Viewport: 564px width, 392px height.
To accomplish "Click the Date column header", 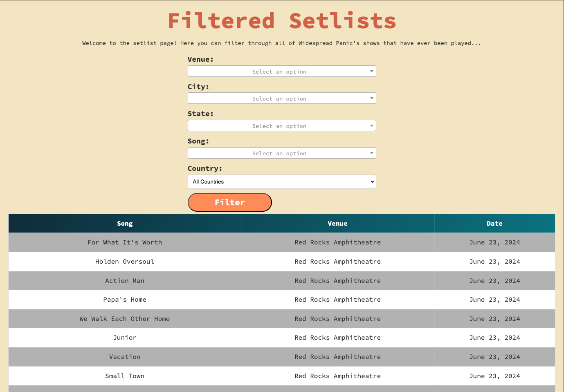I will [x=494, y=224].
